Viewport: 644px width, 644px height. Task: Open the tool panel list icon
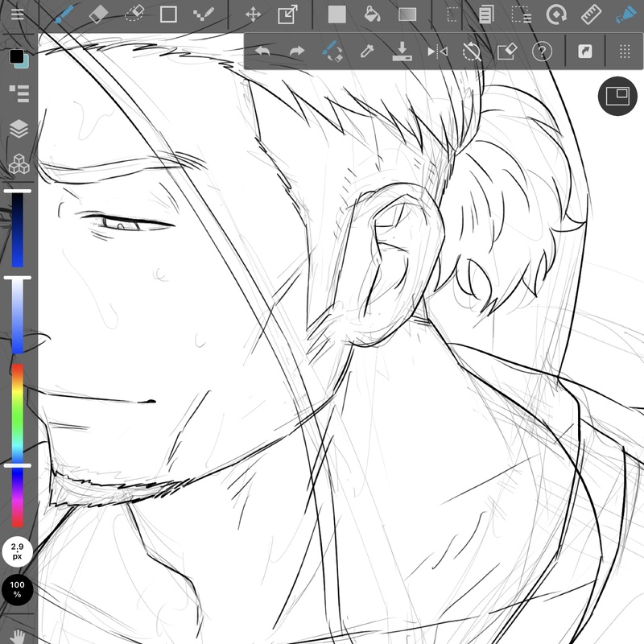[19, 93]
